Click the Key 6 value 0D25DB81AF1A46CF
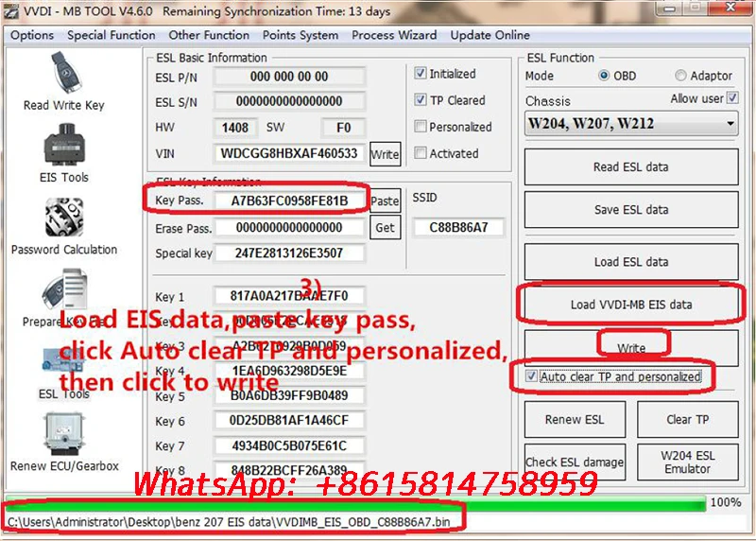 289,420
